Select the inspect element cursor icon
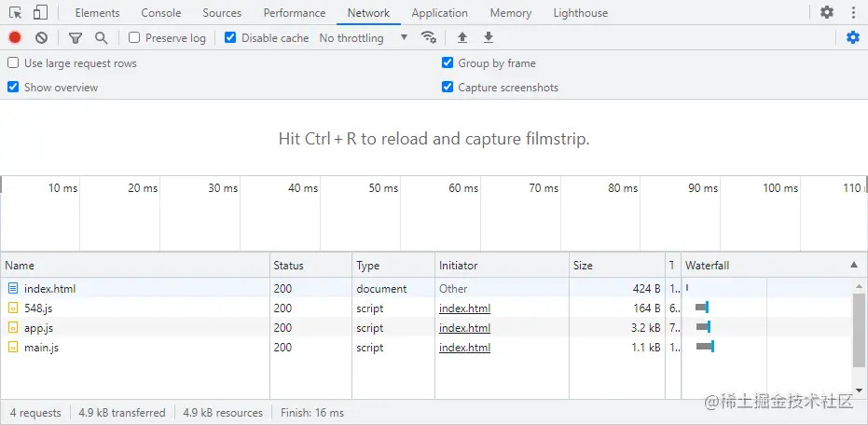This screenshot has width=868, height=425. tap(16, 13)
